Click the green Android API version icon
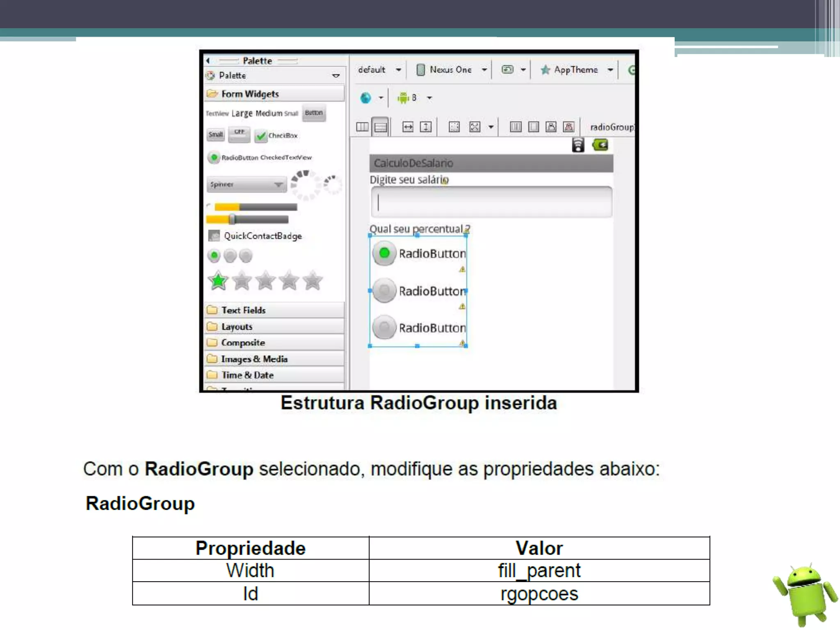This screenshot has height=630, width=840. click(x=403, y=98)
